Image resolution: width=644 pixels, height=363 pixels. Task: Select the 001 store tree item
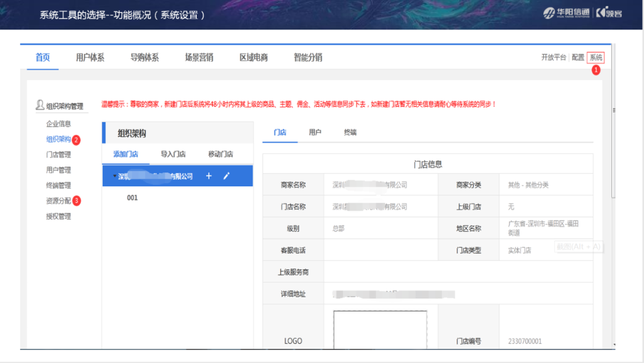[x=132, y=198]
